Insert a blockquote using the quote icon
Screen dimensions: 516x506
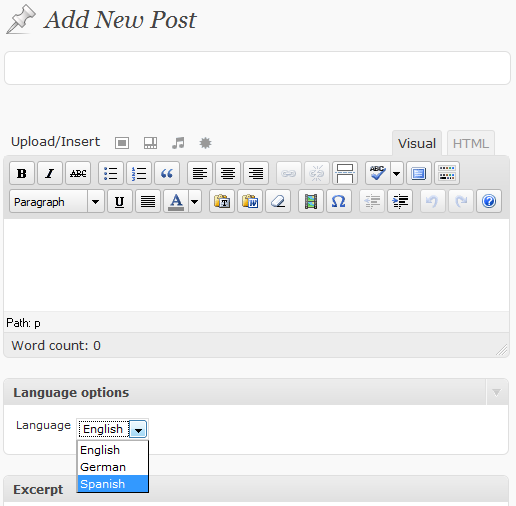click(167, 173)
